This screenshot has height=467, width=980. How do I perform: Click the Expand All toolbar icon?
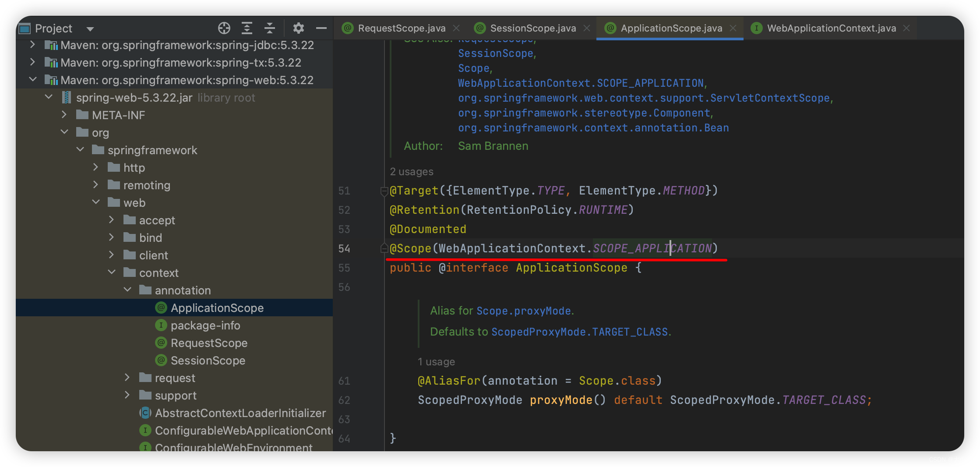[x=247, y=28]
